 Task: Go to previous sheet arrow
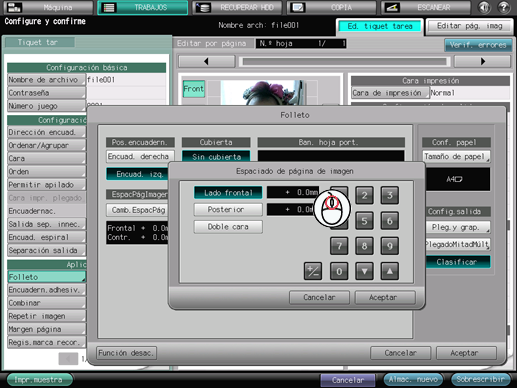(x=207, y=61)
